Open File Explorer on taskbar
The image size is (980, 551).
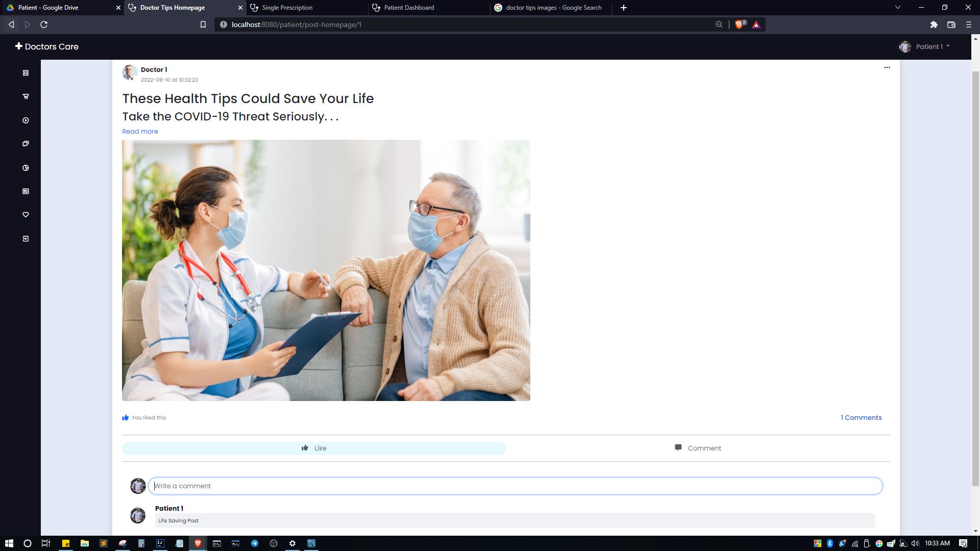pos(85,543)
